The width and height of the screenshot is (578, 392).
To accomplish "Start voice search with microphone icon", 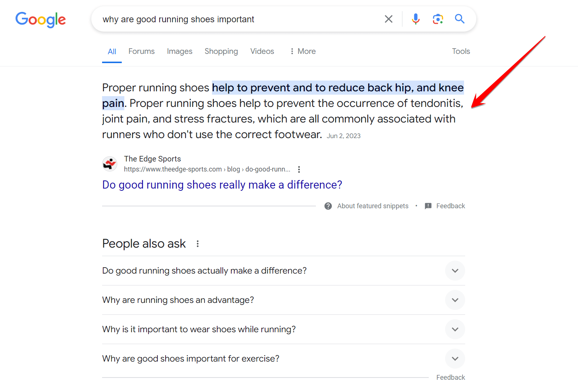I will coord(415,19).
